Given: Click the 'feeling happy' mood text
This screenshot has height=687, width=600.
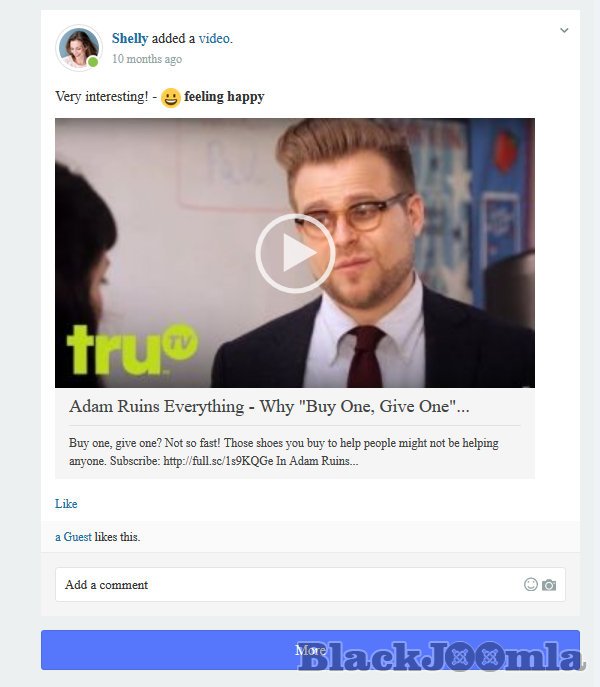Looking at the screenshot, I should coord(224,96).
